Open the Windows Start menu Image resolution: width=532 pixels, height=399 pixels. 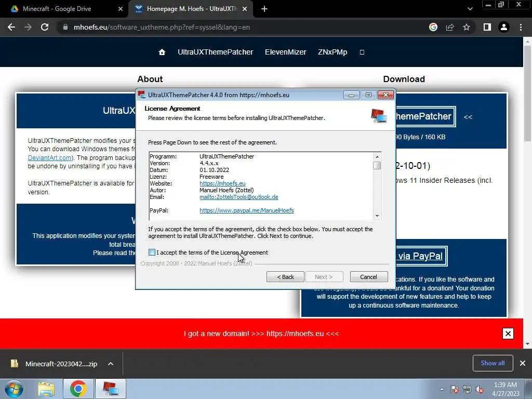pyautogui.click(x=14, y=389)
